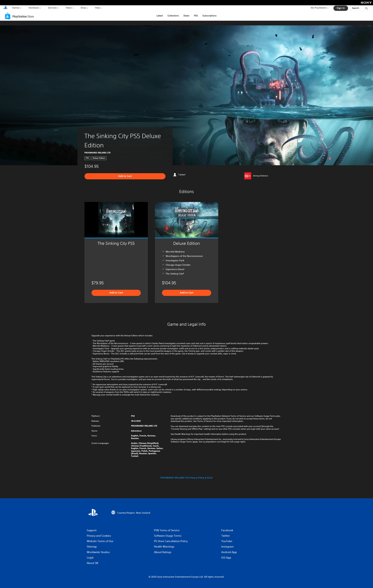The image size is (373, 588).
Task: Open the Twitter footer link
Action: click(x=225, y=535)
